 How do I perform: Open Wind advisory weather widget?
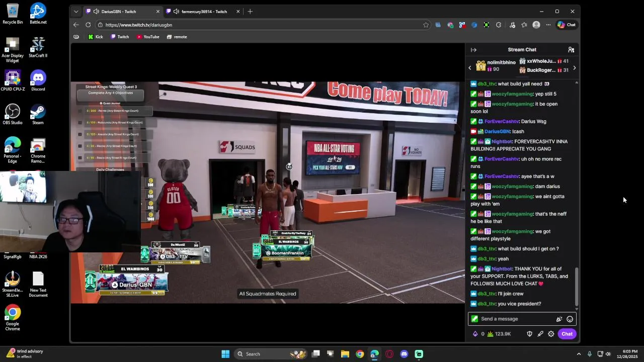click(25, 354)
